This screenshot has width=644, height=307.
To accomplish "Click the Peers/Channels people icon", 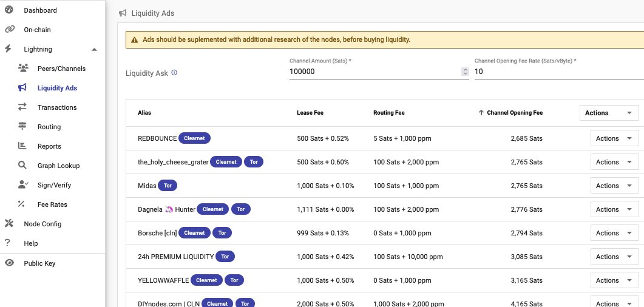I will pyautogui.click(x=23, y=68).
